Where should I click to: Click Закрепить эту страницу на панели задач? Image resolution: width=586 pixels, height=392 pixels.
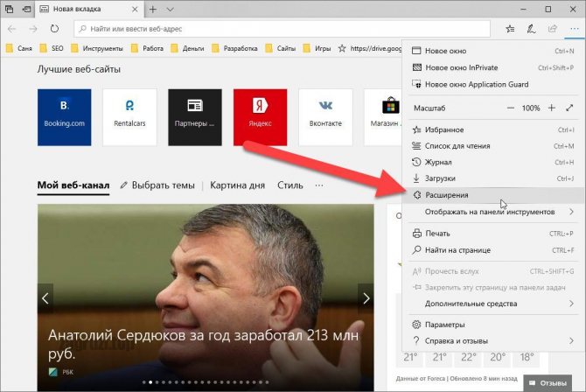[493, 288]
